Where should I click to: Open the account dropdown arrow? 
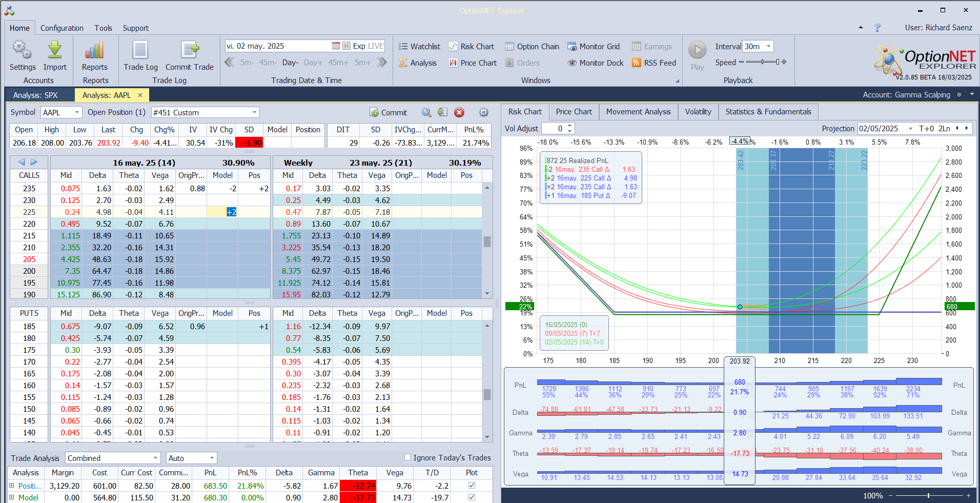(x=971, y=94)
